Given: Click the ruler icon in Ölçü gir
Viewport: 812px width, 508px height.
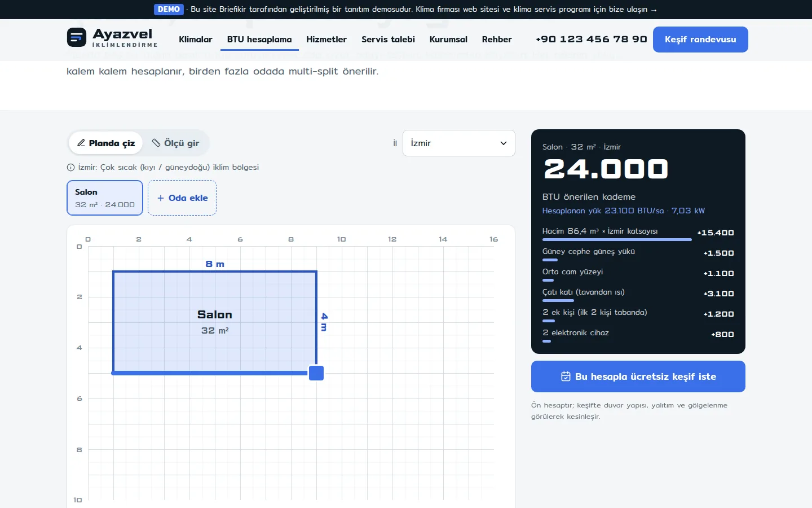Looking at the screenshot, I should click(x=156, y=143).
